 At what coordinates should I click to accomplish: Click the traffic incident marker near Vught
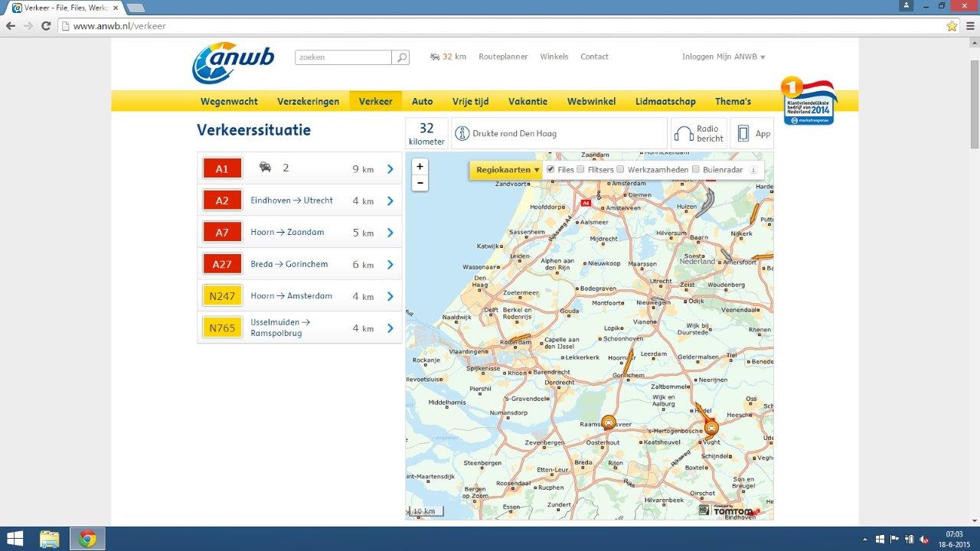tap(712, 428)
